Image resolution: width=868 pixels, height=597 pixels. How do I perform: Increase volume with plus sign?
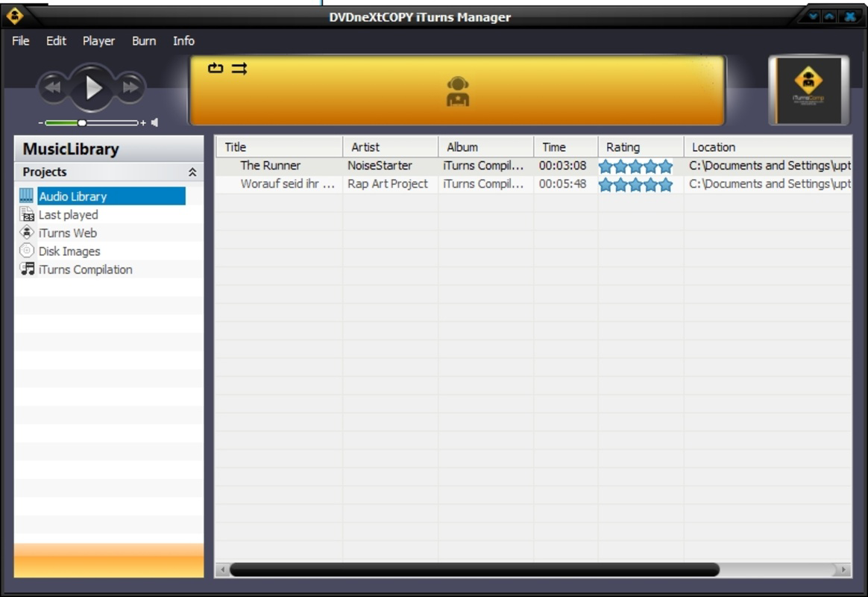pos(143,122)
